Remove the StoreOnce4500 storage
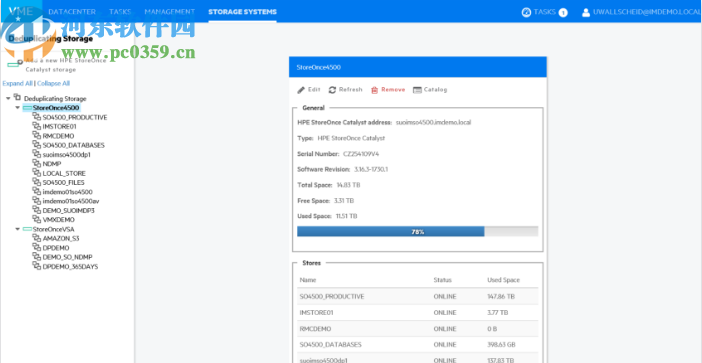Viewport: 702px width, 363px height. coord(388,90)
